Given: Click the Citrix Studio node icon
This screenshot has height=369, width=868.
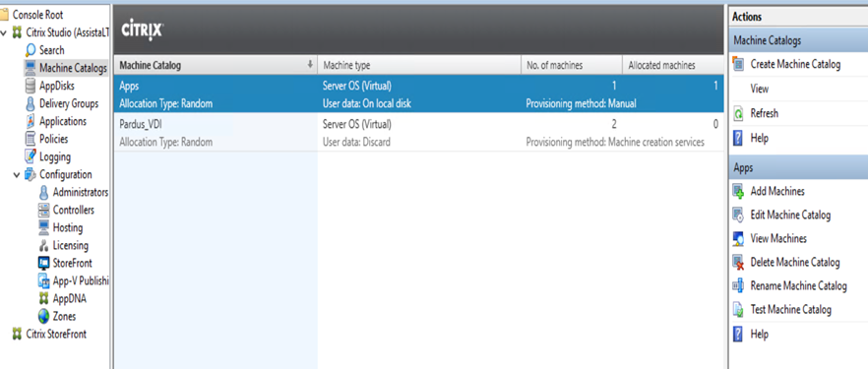Looking at the screenshot, I should 17,32.
